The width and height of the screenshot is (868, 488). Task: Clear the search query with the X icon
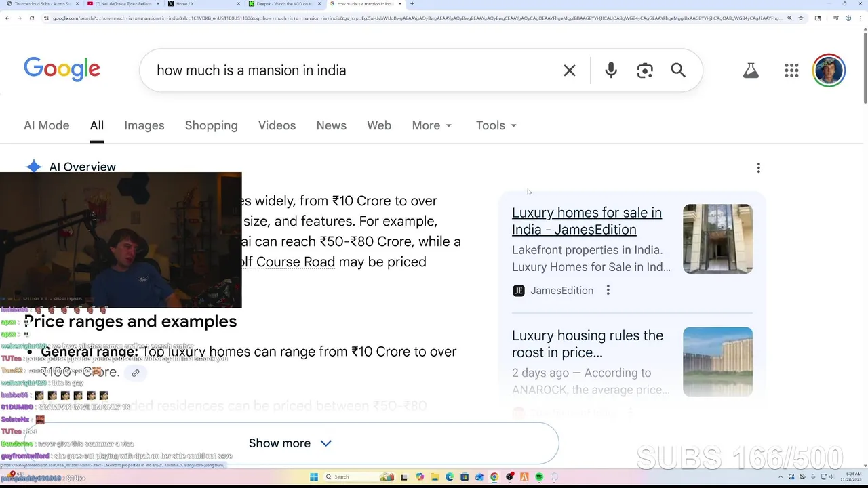click(x=570, y=70)
